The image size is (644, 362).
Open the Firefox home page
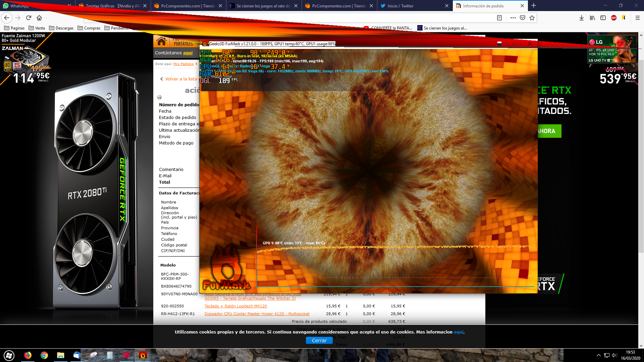click(39, 18)
